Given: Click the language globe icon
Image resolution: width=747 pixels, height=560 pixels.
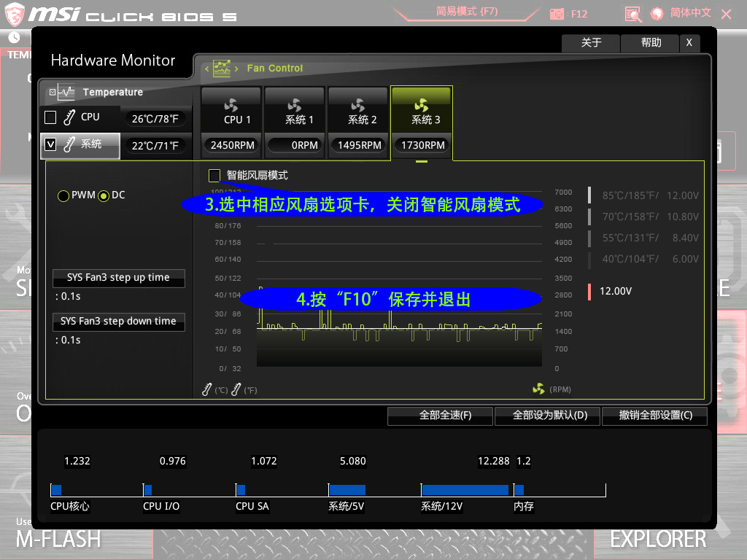Looking at the screenshot, I should [x=657, y=14].
